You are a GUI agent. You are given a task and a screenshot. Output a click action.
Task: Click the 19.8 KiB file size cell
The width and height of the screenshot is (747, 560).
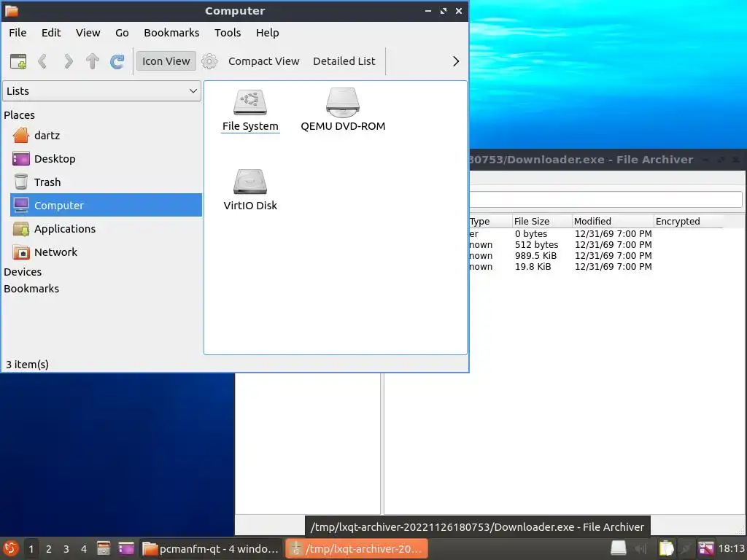click(533, 267)
